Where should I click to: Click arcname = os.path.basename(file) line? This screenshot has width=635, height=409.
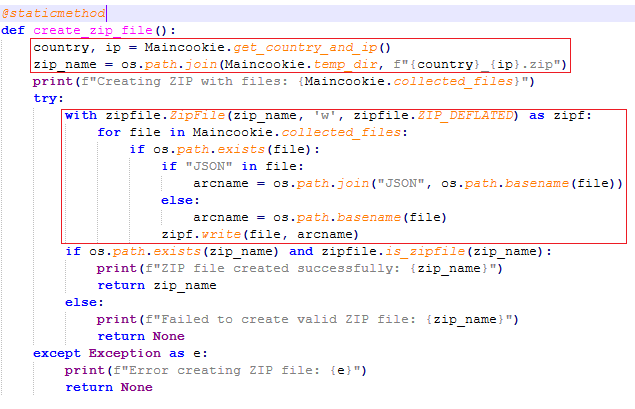320,218
